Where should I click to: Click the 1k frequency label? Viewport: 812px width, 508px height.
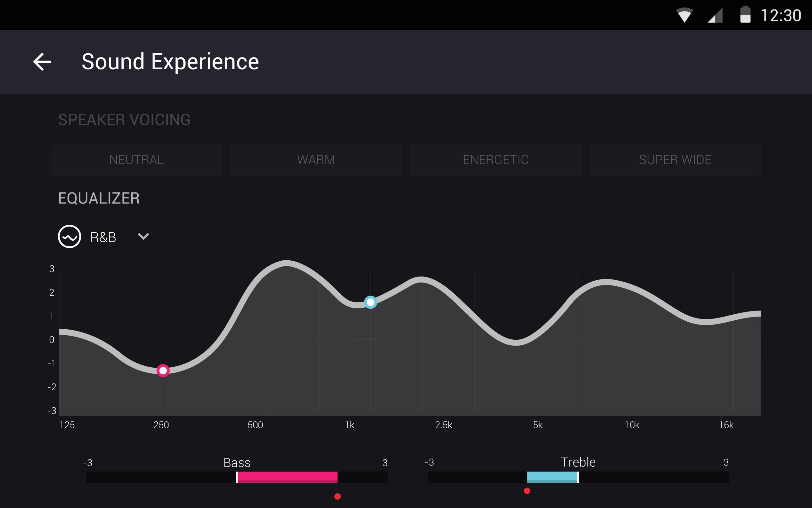pyautogui.click(x=349, y=425)
